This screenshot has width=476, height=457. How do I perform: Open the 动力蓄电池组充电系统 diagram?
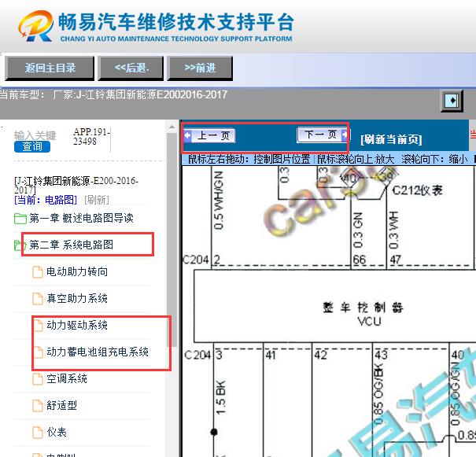tap(98, 352)
